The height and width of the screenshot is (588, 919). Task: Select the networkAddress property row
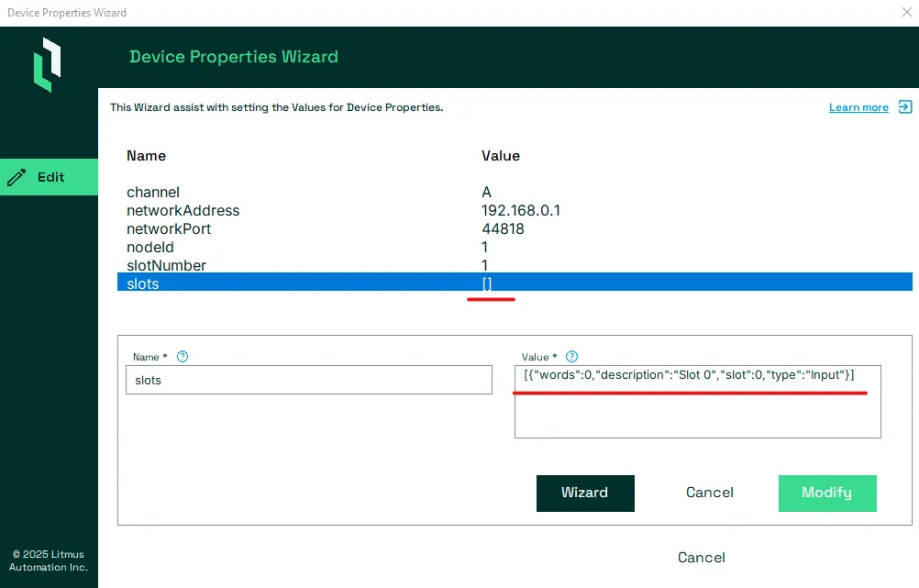click(515, 210)
